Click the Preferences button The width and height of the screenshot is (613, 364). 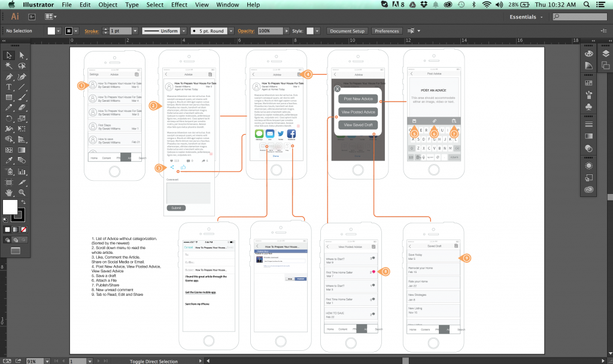click(387, 31)
